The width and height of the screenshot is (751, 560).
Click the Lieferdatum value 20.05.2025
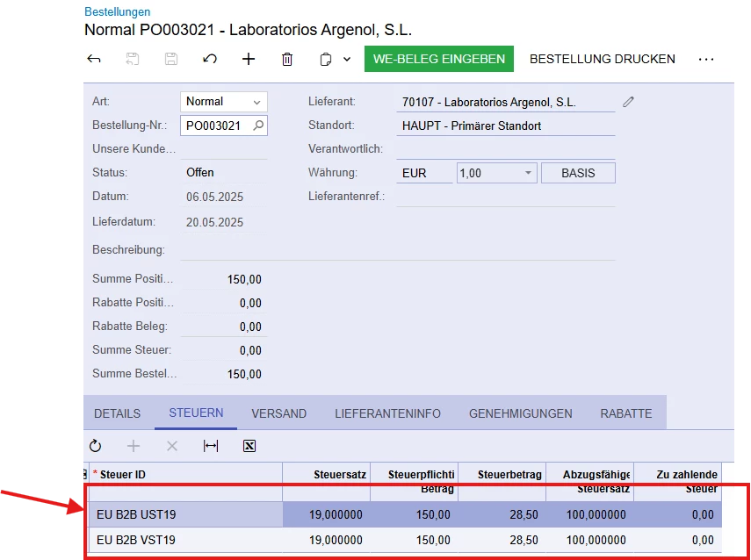pos(214,222)
